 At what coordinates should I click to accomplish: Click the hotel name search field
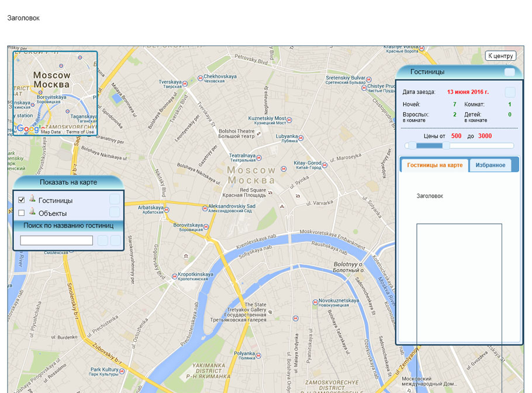(57, 240)
